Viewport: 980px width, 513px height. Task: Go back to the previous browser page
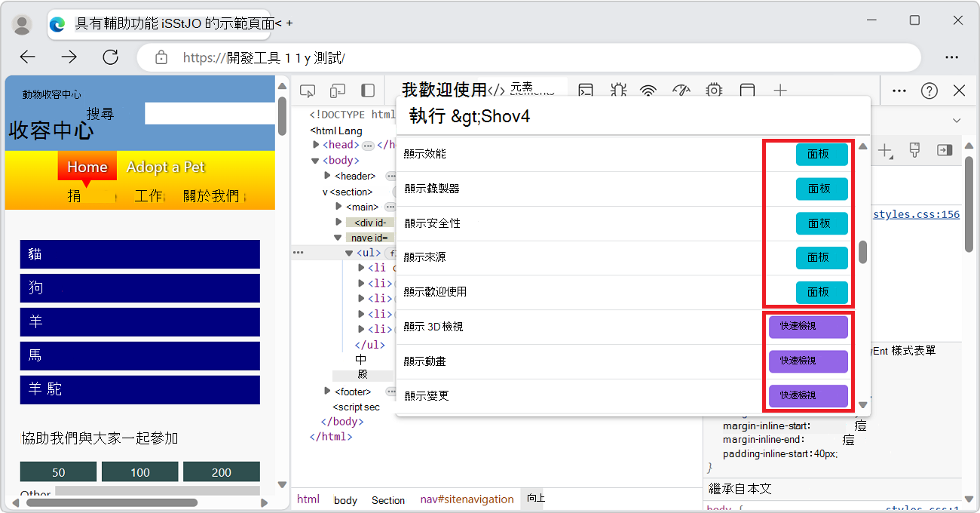tap(28, 57)
